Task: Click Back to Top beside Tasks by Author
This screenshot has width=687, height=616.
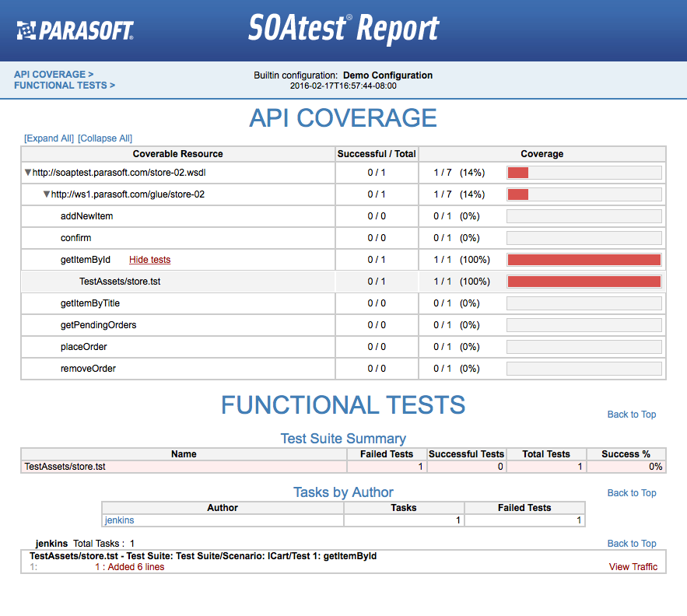Action: 631,493
